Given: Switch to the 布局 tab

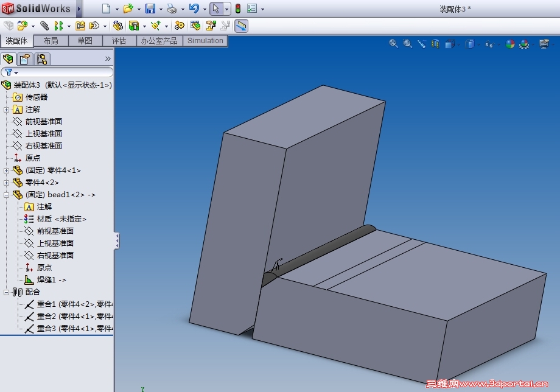Looking at the screenshot, I should click(x=51, y=41).
